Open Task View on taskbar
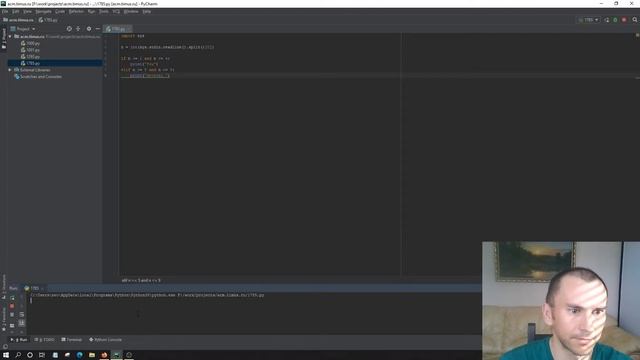640x360 pixels. tap(42, 355)
